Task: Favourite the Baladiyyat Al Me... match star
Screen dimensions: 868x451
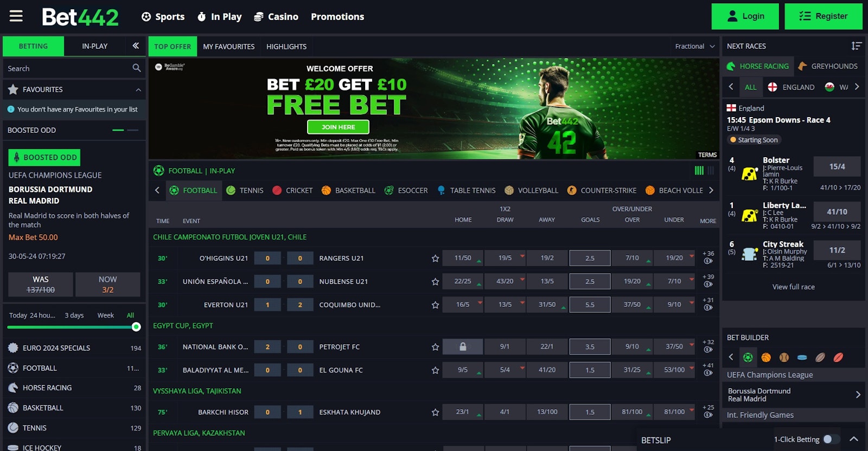Action: coord(435,370)
